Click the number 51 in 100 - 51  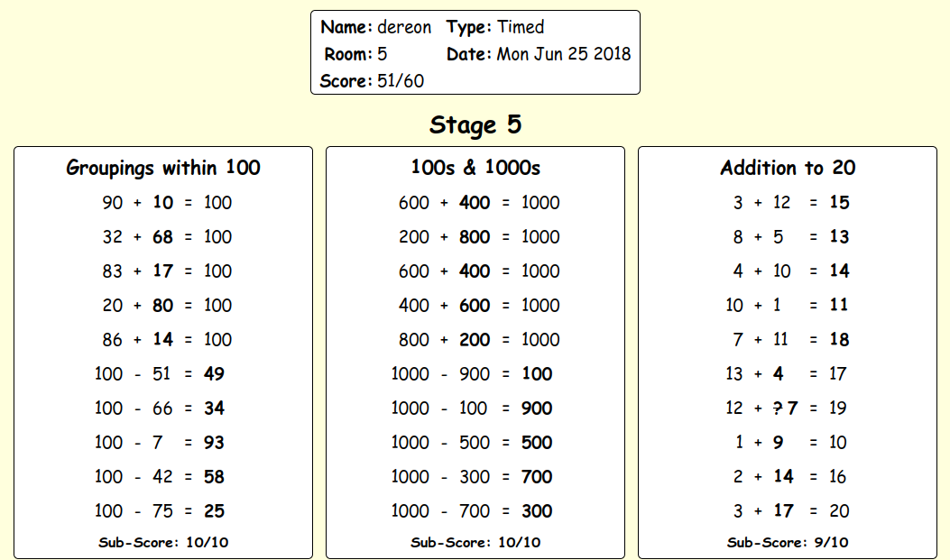pyautogui.click(x=161, y=373)
